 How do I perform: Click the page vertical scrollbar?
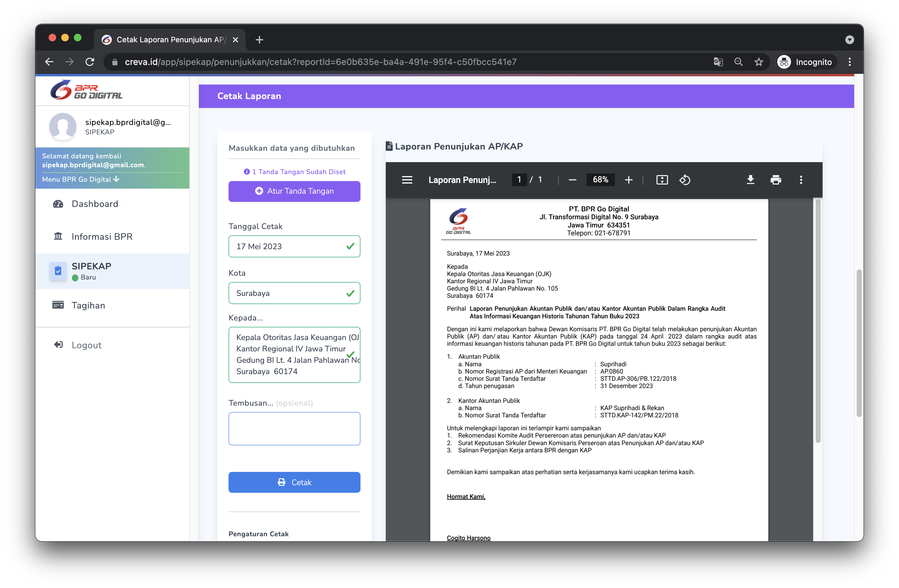(859, 343)
